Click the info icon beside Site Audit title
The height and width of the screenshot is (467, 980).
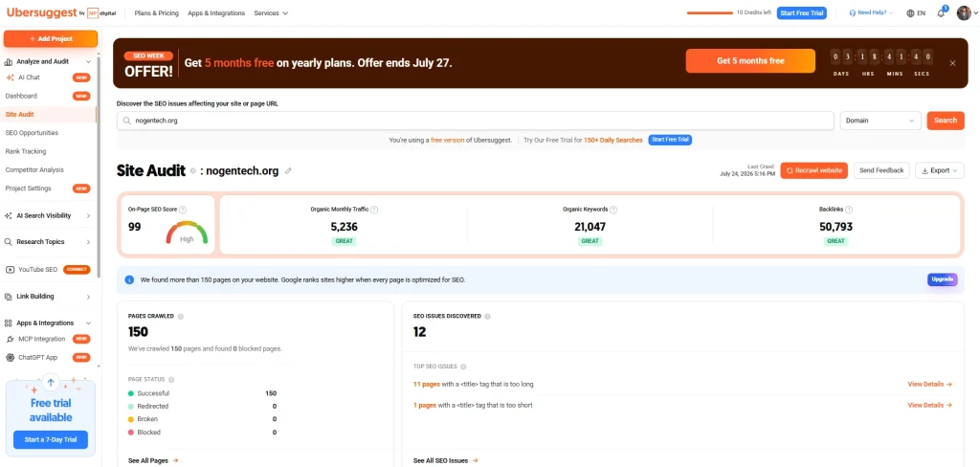tap(193, 170)
